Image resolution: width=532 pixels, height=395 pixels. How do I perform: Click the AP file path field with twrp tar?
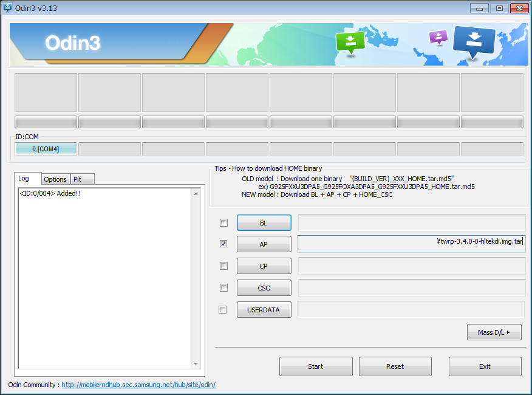pyautogui.click(x=411, y=244)
